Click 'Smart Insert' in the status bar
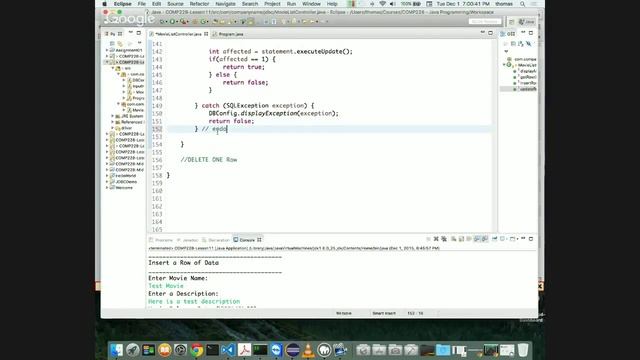Image resolution: width=640 pixels, height=360 pixels. pyautogui.click(x=384, y=313)
